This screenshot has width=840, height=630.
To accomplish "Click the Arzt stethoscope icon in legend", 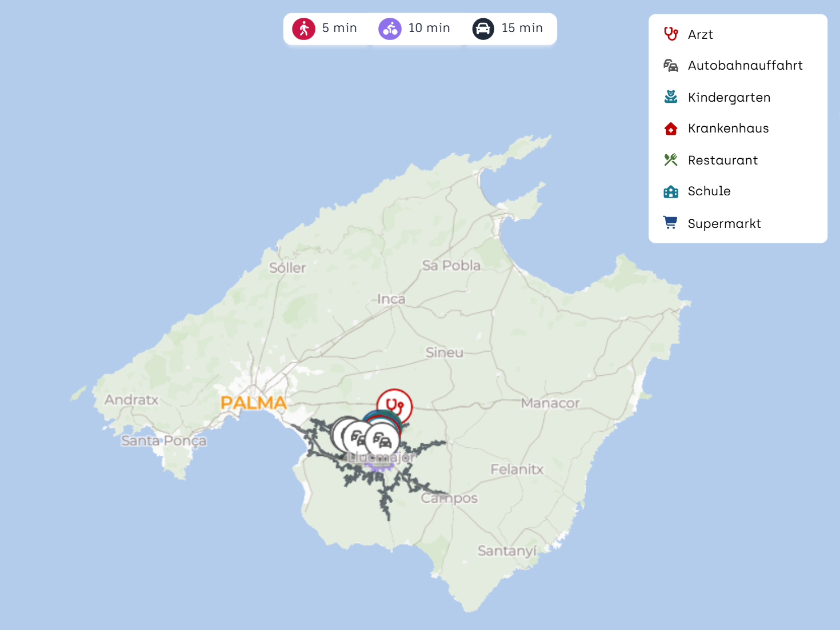I will [x=671, y=34].
